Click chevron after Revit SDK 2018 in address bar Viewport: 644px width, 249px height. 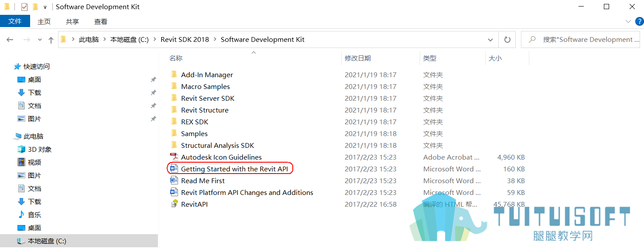[x=215, y=40]
